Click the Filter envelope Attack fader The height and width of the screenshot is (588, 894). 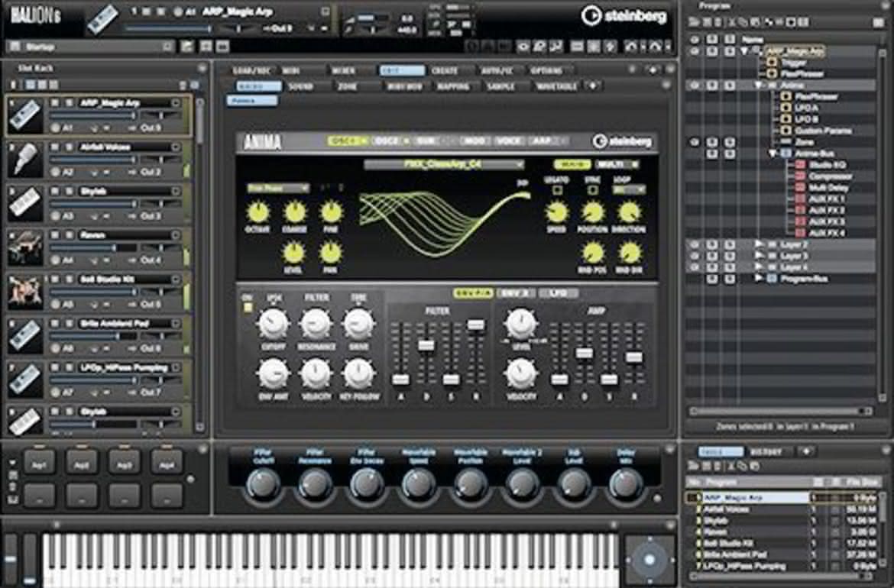pos(400,379)
